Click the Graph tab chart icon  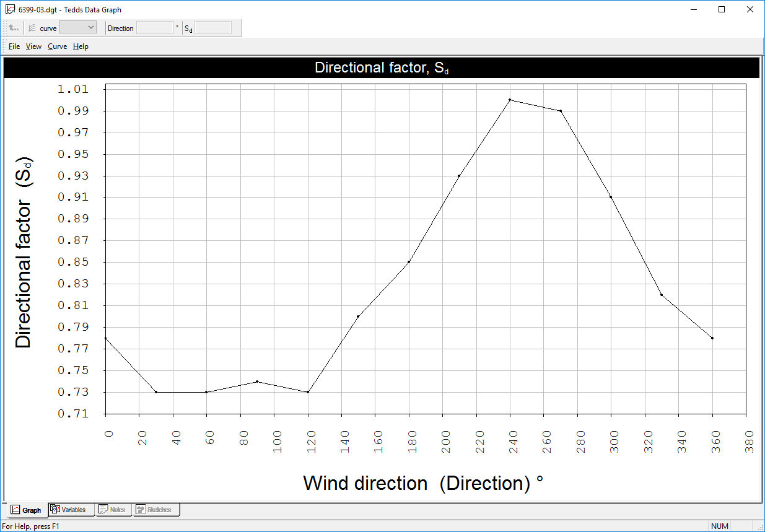[x=15, y=510]
